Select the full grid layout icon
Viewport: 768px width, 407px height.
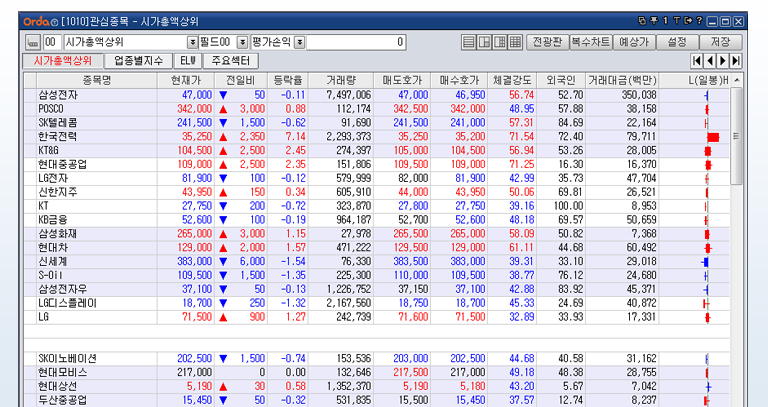pyautogui.click(x=515, y=42)
